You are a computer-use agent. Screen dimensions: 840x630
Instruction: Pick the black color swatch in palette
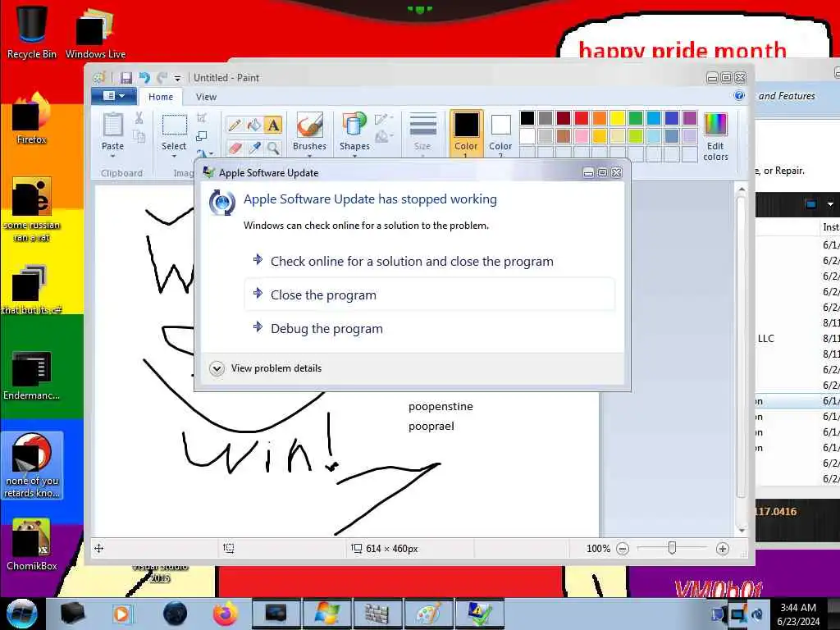coord(527,118)
